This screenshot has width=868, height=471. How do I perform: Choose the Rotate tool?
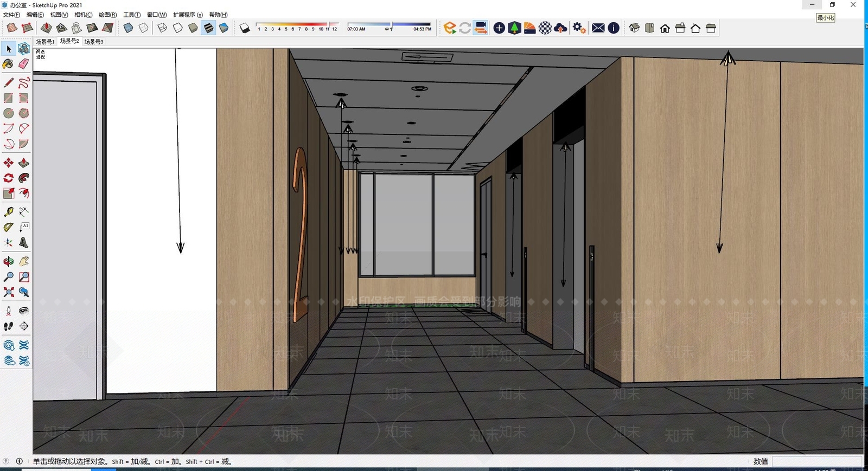(x=9, y=178)
